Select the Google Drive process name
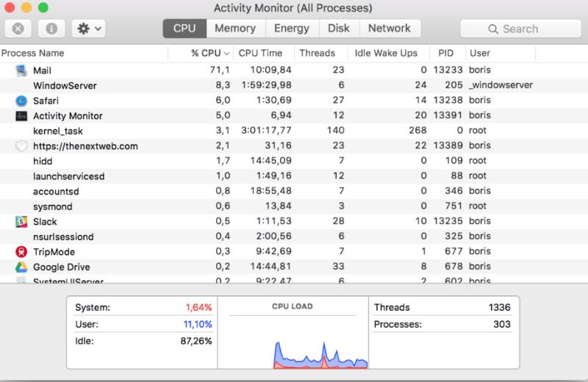Viewport: 588px width, 382px height. point(62,267)
